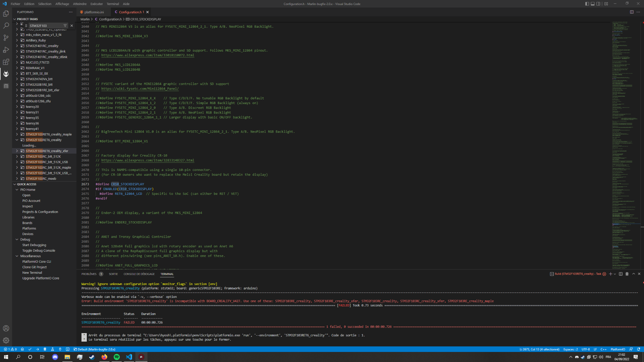Switch to platformio.ini tab
The height and width of the screenshot is (362, 644).
(x=94, y=12)
